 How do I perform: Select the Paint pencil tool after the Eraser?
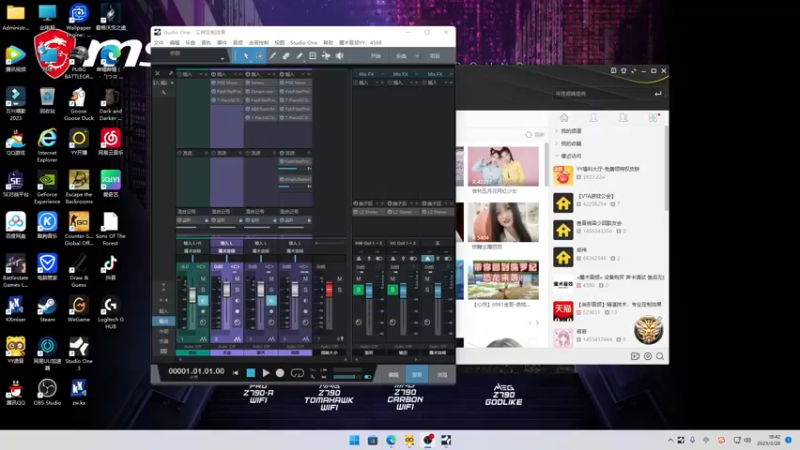click(299, 56)
